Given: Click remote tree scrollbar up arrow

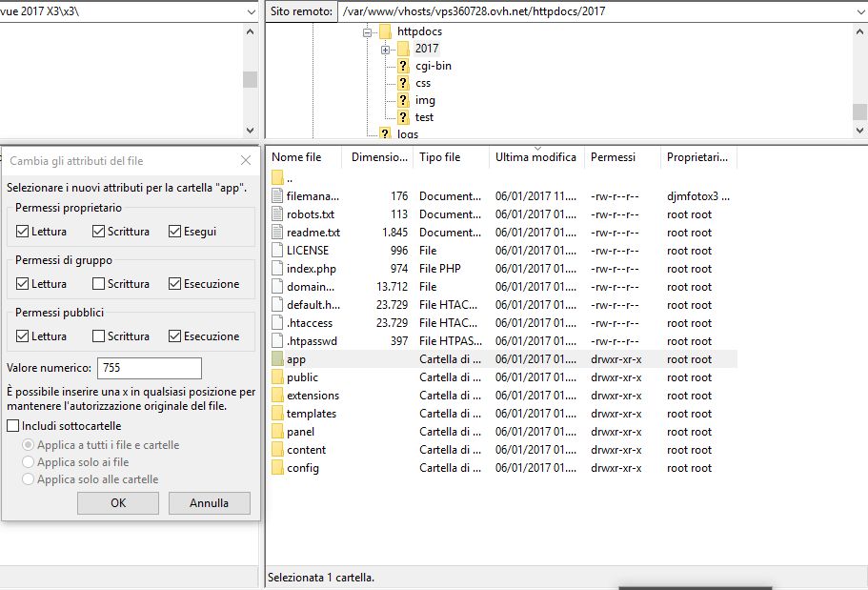Looking at the screenshot, I should 859,31.
